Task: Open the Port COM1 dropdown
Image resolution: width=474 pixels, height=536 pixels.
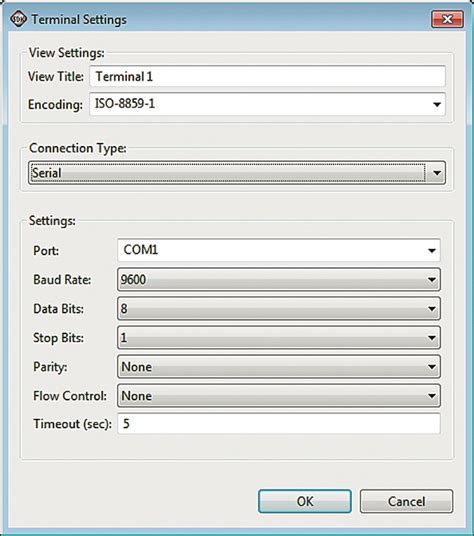Action: coord(279,250)
